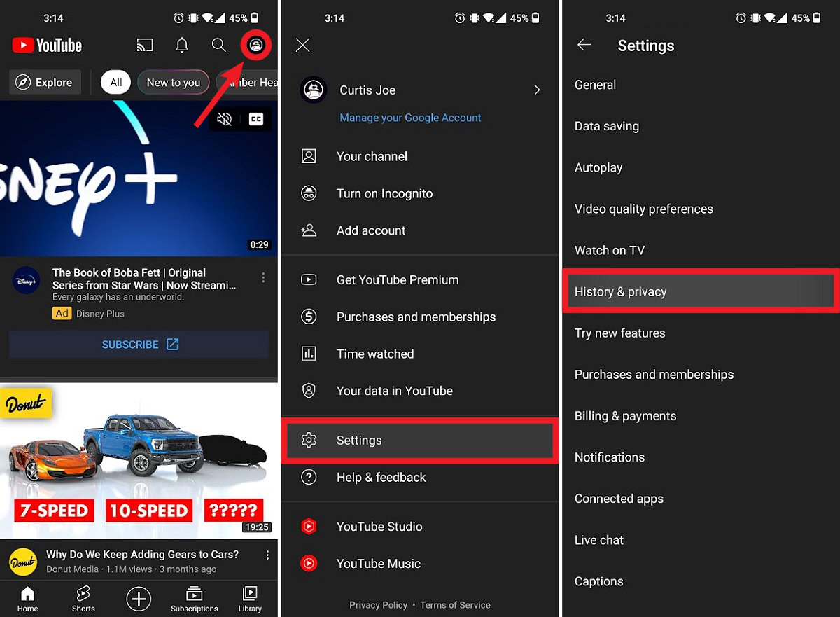Play the Disney+ video thumbnail
The height and width of the screenshot is (617, 840).
pos(139,178)
